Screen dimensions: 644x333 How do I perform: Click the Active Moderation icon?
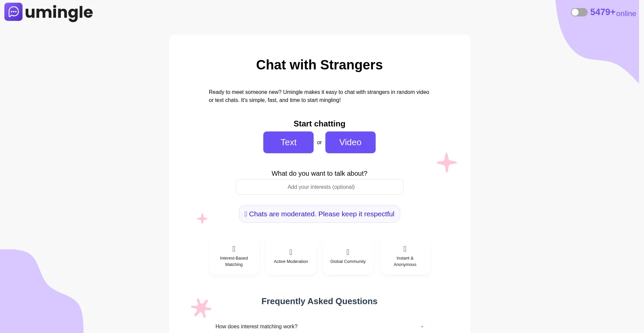tap(291, 252)
